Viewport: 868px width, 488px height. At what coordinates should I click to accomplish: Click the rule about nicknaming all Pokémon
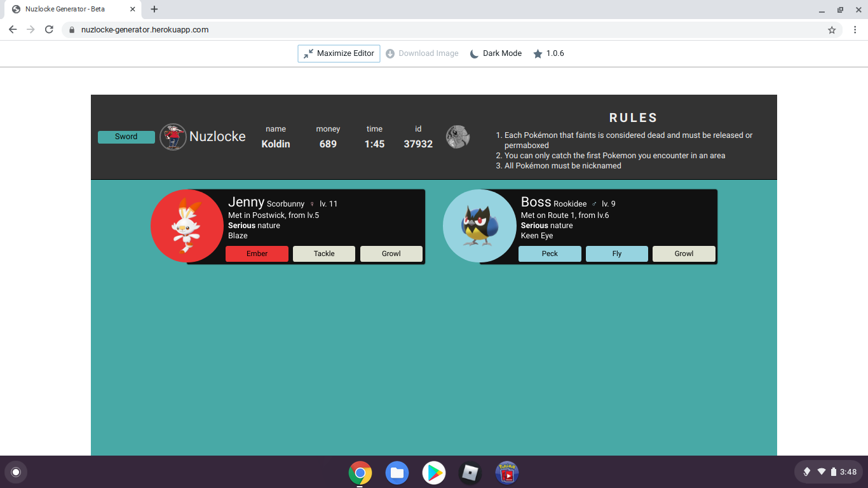click(562, 166)
